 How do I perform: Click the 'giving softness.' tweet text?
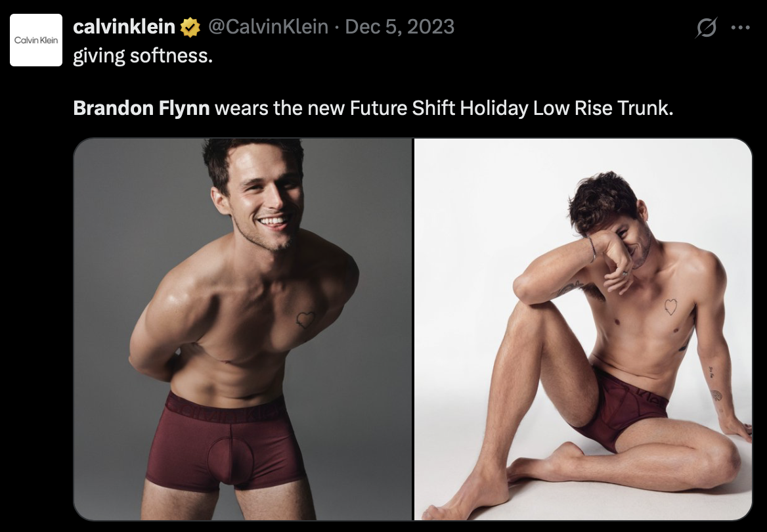coord(143,56)
